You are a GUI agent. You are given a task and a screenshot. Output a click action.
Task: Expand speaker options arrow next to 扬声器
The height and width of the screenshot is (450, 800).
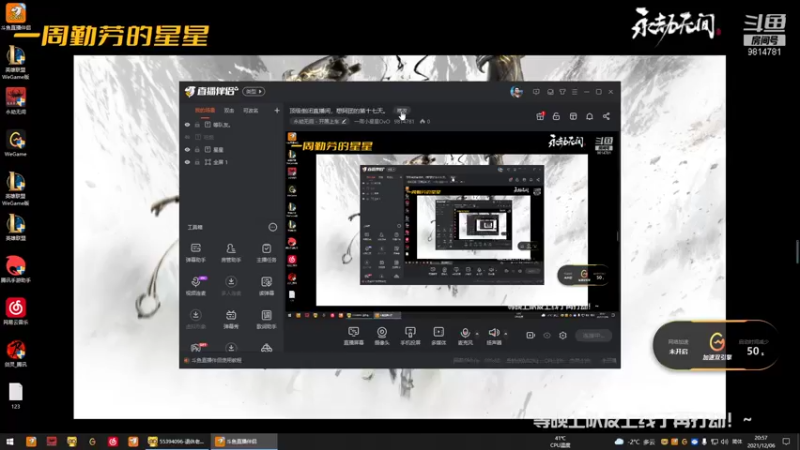tap(506, 334)
